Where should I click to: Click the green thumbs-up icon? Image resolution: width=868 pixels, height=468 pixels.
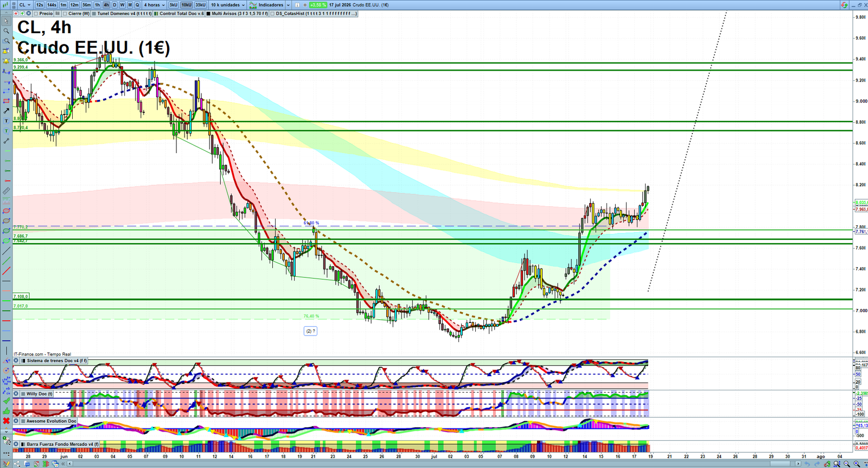tap(7, 411)
